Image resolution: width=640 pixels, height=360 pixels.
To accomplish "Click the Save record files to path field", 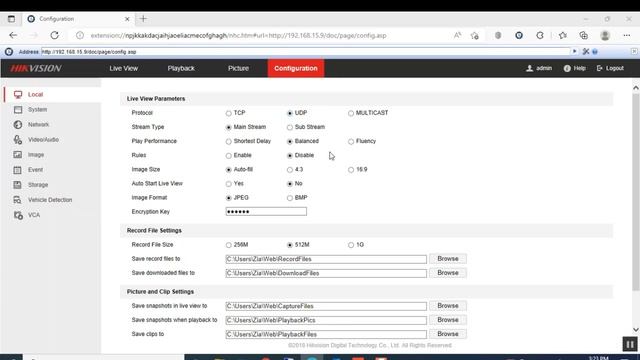I will tap(326, 259).
